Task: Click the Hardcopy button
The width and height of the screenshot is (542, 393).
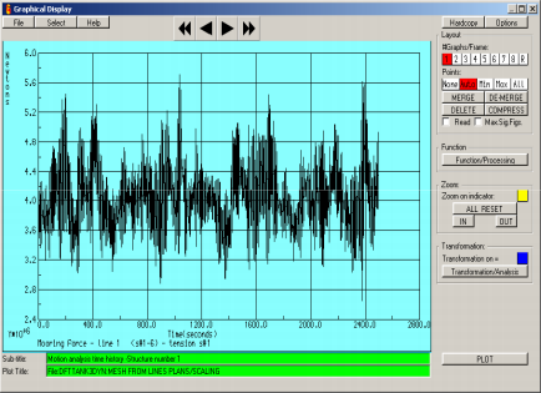Action: click(463, 23)
